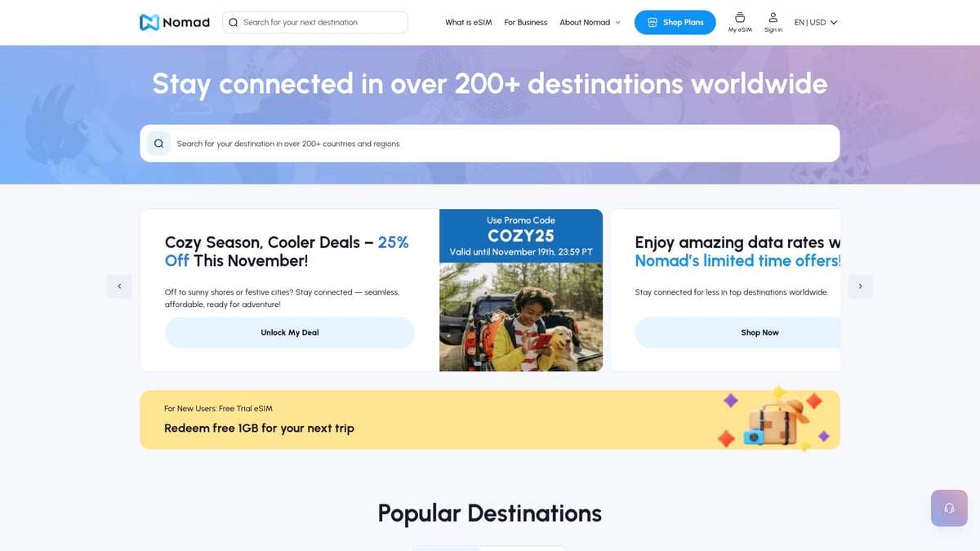Click the Shop Plans button
Image resolution: width=980 pixels, height=551 pixels.
[x=675, y=22]
